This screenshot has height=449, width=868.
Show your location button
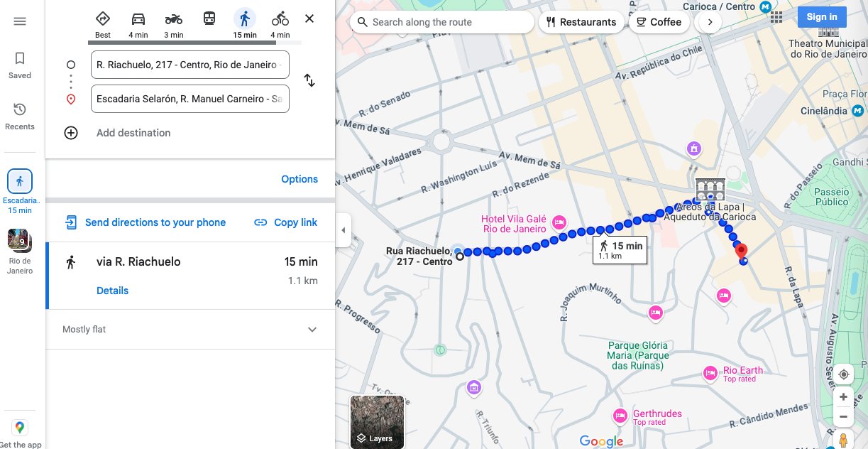point(843,374)
